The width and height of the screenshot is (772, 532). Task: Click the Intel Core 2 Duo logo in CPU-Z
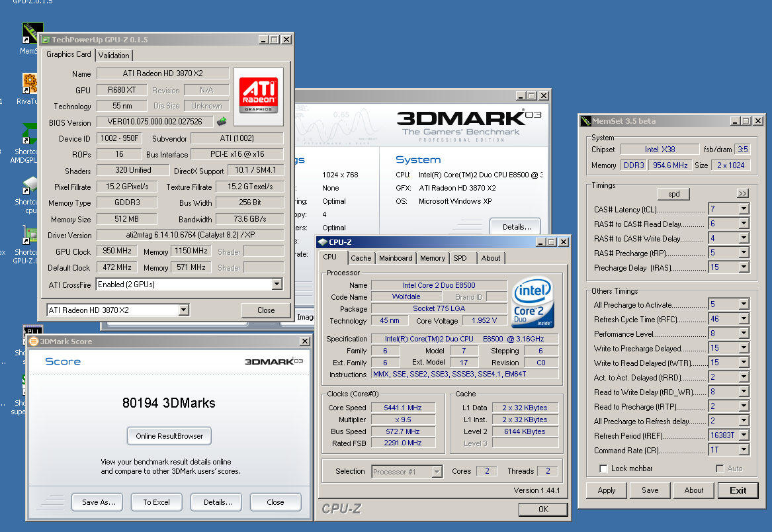[x=534, y=302]
